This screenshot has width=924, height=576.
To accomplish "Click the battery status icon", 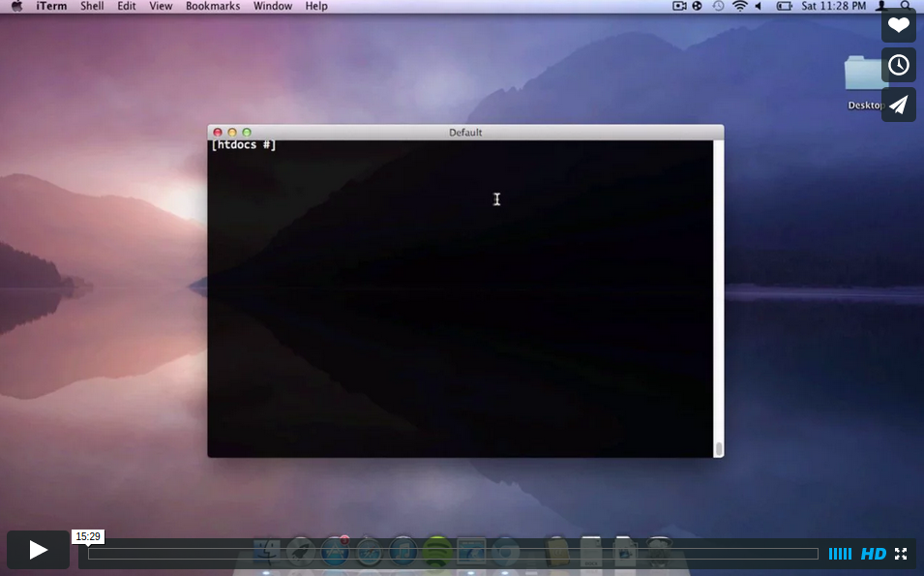I will click(x=784, y=6).
